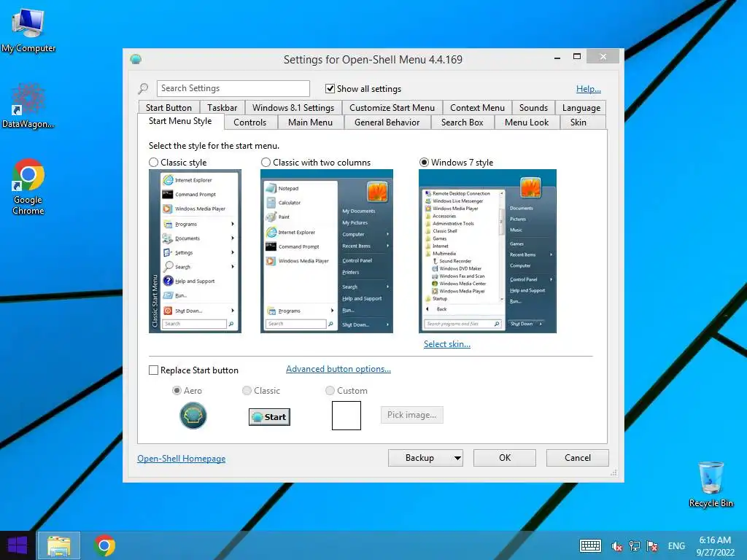Open the Menu Look tab
747x560 pixels.
point(527,122)
